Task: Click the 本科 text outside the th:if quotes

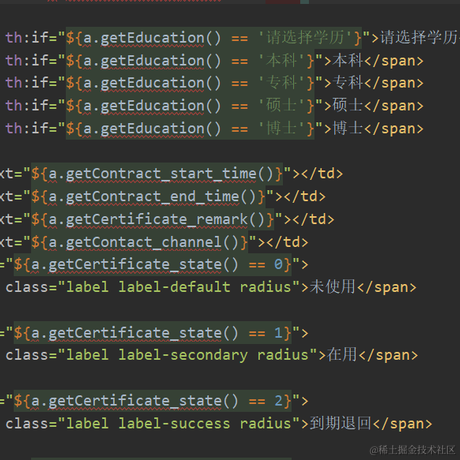Action: tap(348, 61)
